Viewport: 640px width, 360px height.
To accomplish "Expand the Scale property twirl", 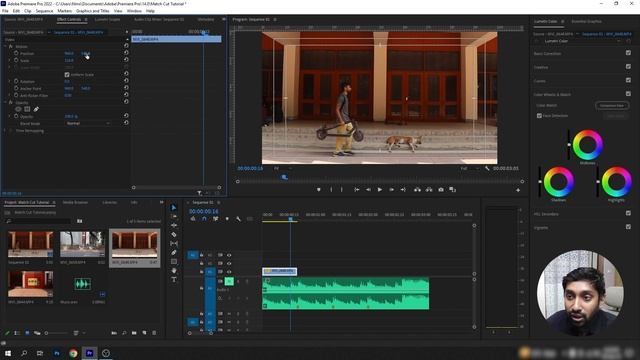I will 10,60.
